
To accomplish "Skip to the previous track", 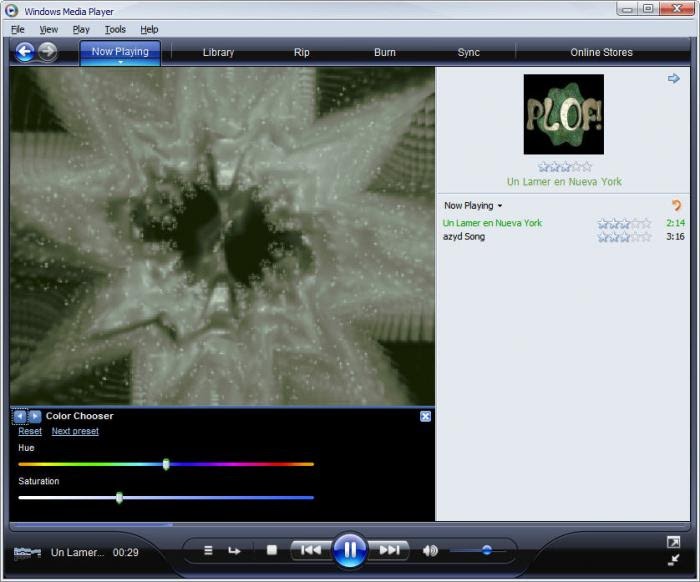I will click(x=311, y=550).
